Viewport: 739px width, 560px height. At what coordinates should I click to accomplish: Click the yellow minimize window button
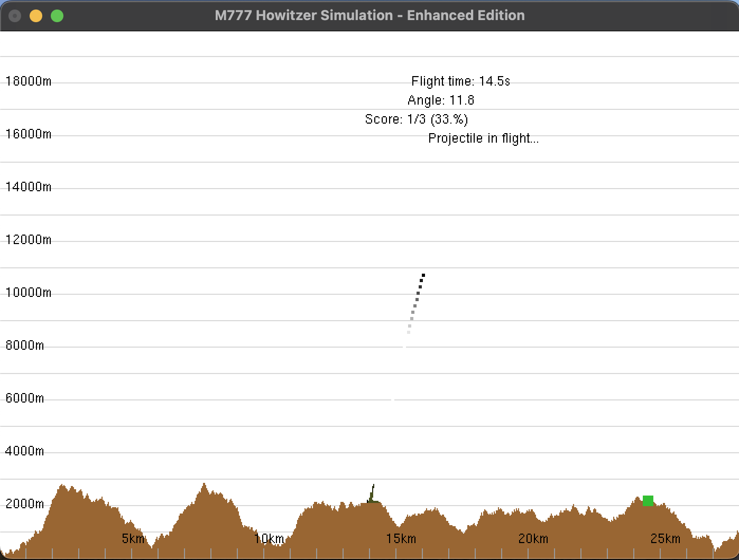(36, 16)
